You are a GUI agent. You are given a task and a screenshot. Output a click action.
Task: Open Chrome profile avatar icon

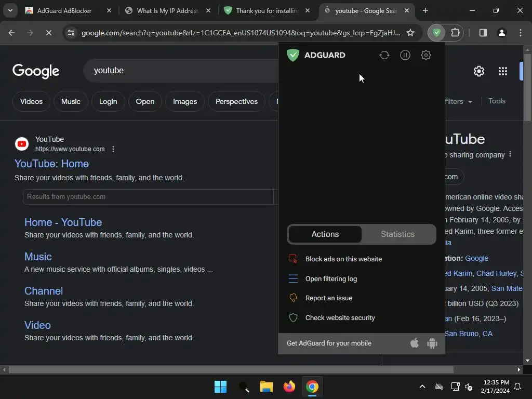pos(501,33)
